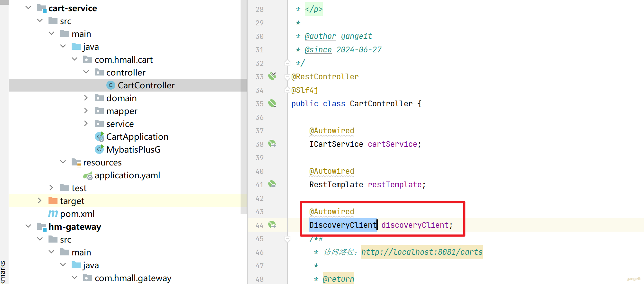This screenshot has height=284, width=644.
Task: Click the restTemplate field name
Action: click(394, 184)
